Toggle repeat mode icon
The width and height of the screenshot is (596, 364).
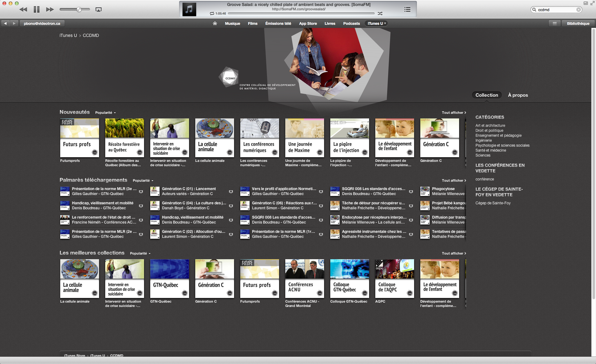212,14
